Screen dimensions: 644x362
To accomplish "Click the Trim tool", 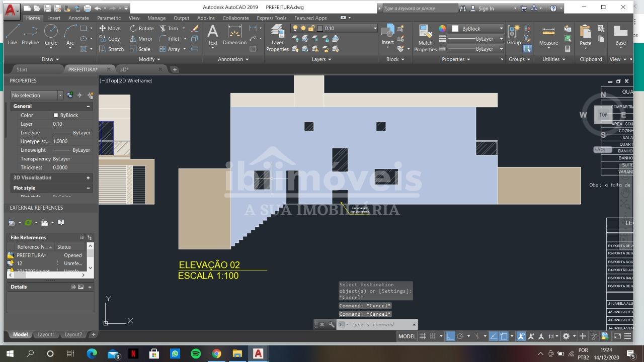I will 169,29.
